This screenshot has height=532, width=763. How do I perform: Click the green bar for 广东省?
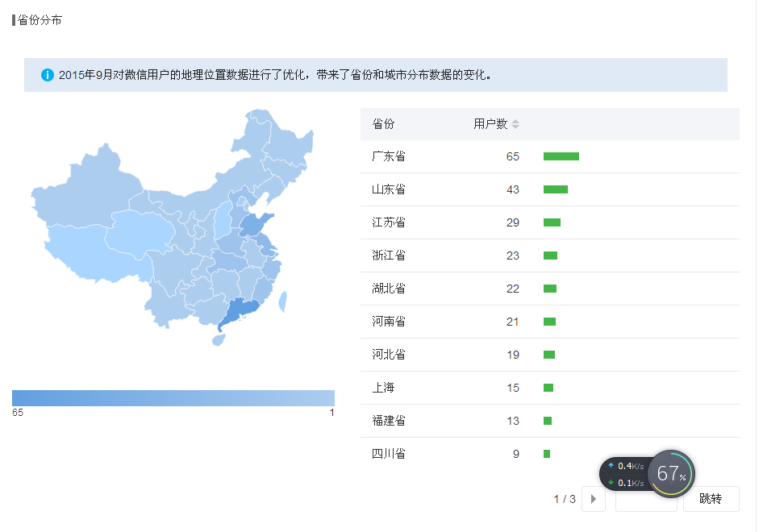[561, 156]
